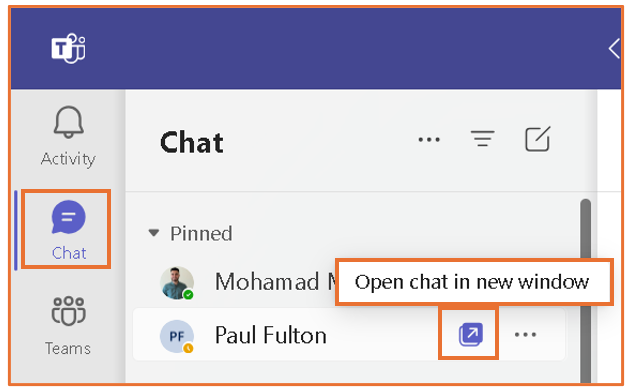This screenshot has width=630, height=388.
Task: Click the Open chat in new window tooltip
Action: [x=474, y=282]
